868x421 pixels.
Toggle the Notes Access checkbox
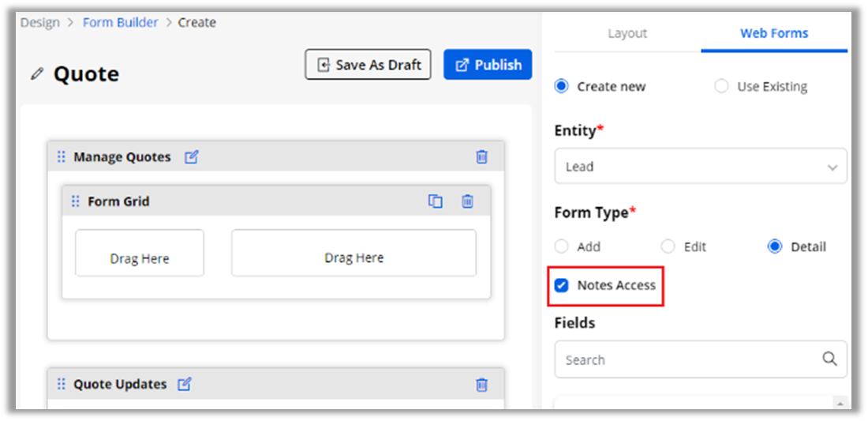point(562,285)
